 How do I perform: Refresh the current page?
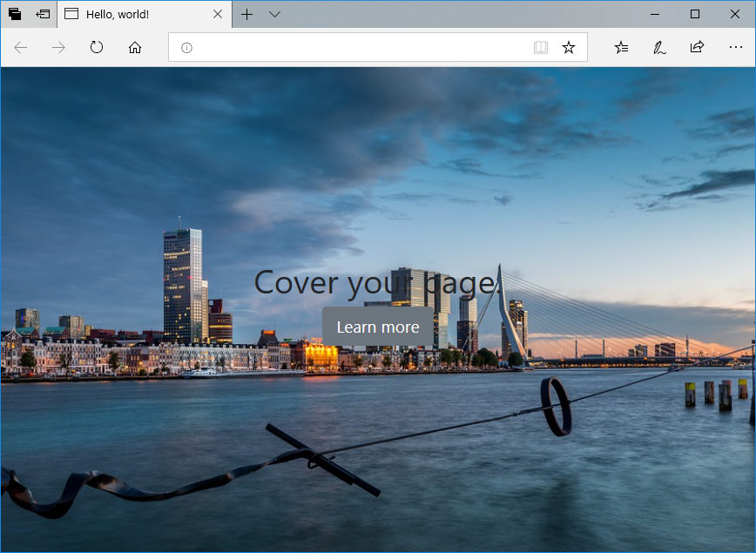[97, 47]
